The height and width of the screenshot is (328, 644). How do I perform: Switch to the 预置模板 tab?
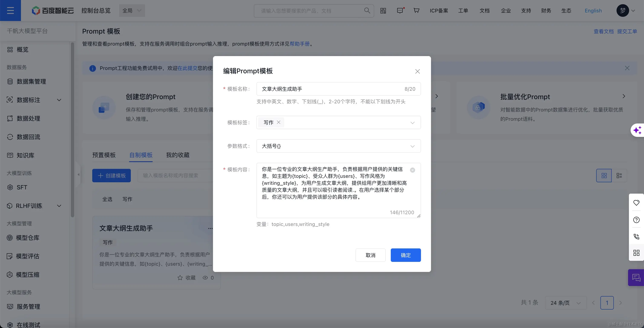104,155
